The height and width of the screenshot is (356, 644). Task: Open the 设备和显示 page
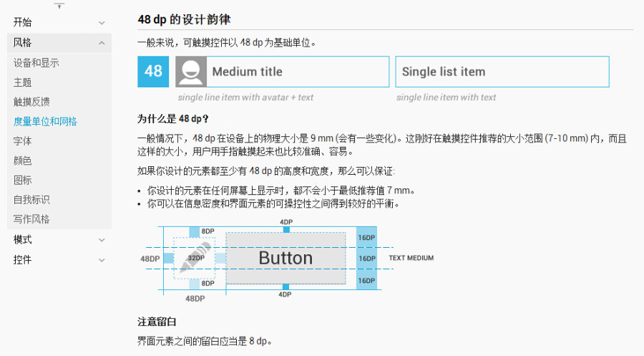pyautogui.click(x=36, y=63)
